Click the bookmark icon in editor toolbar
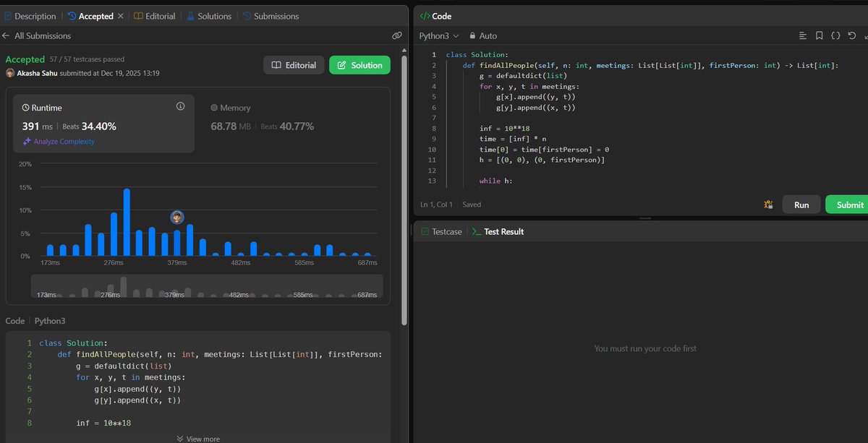Screen dimensions: 868x443 click(x=819, y=35)
